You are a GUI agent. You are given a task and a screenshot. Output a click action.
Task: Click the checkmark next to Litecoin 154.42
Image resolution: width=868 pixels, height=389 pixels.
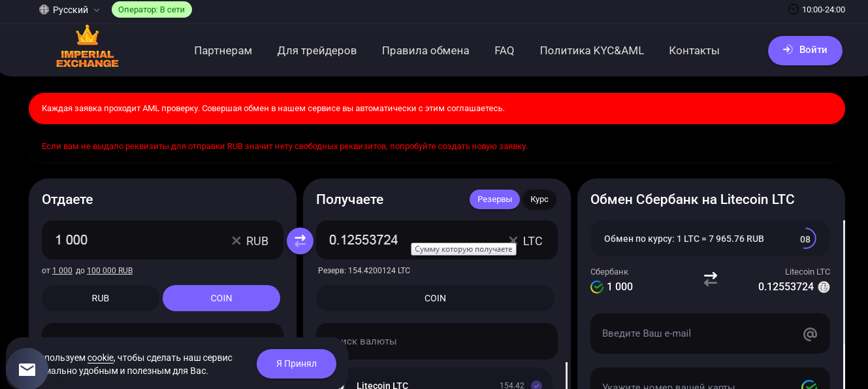pyautogui.click(x=537, y=385)
